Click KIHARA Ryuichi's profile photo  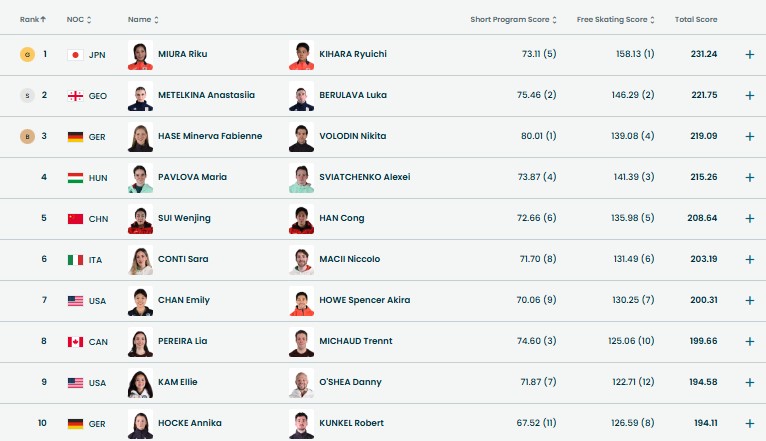click(301, 54)
